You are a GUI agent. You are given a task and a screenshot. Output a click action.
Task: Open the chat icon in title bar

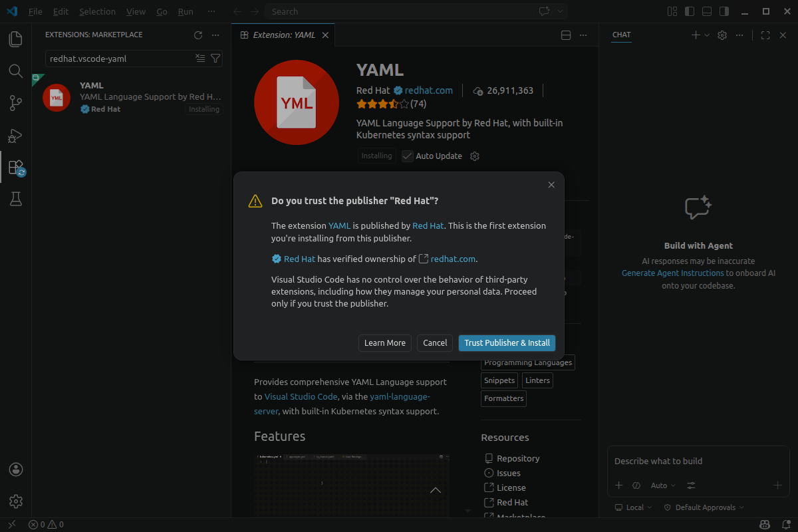(x=545, y=11)
